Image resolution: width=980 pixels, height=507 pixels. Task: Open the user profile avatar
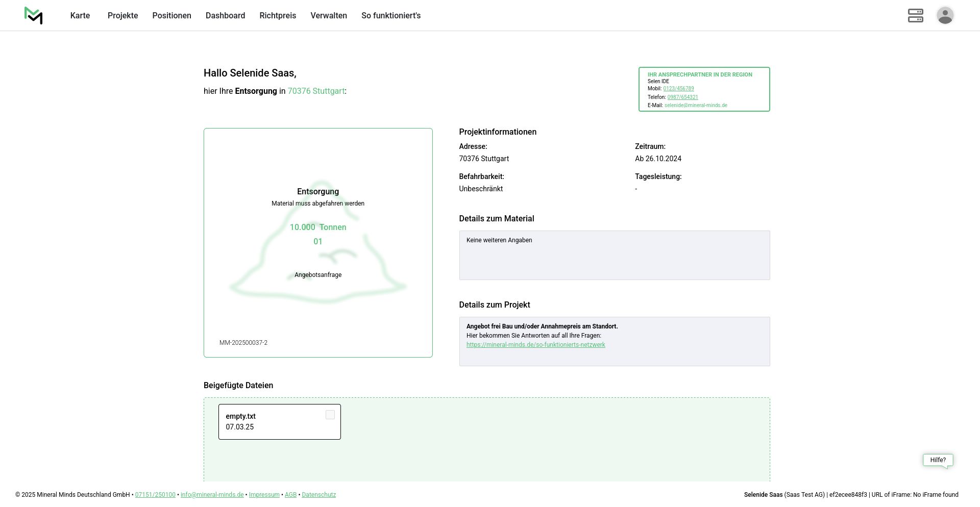pyautogui.click(x=945, y=15)
